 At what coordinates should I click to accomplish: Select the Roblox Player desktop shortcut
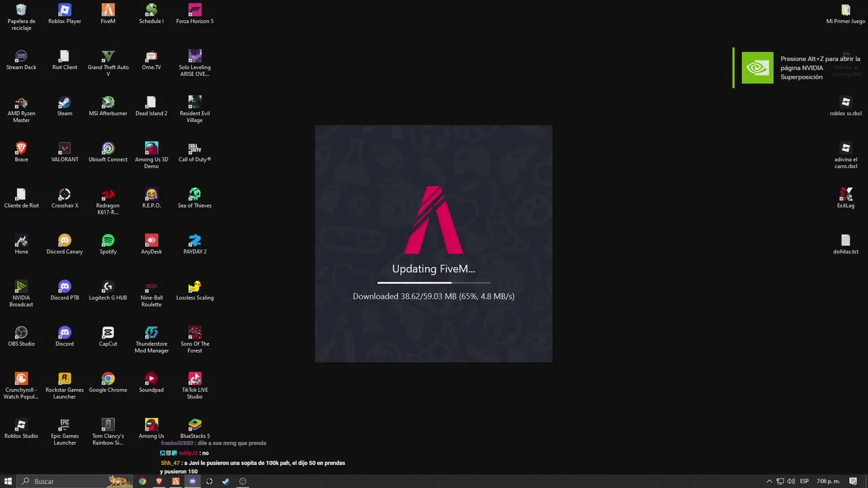[x=64, y=14]
